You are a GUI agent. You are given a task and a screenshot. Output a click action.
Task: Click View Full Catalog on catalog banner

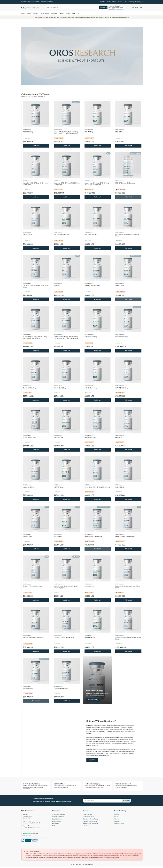pos(93,700)
